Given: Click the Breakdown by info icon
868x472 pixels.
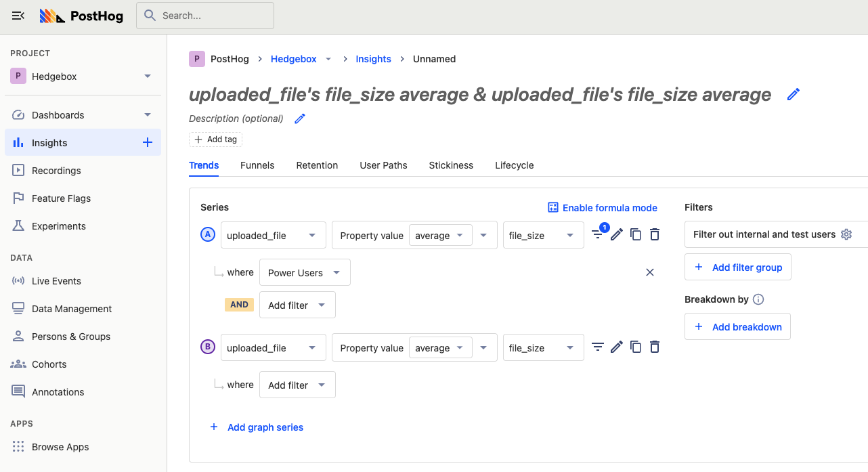Looking at the screenshot, I should pyautogui.click(x=758, y=299).
